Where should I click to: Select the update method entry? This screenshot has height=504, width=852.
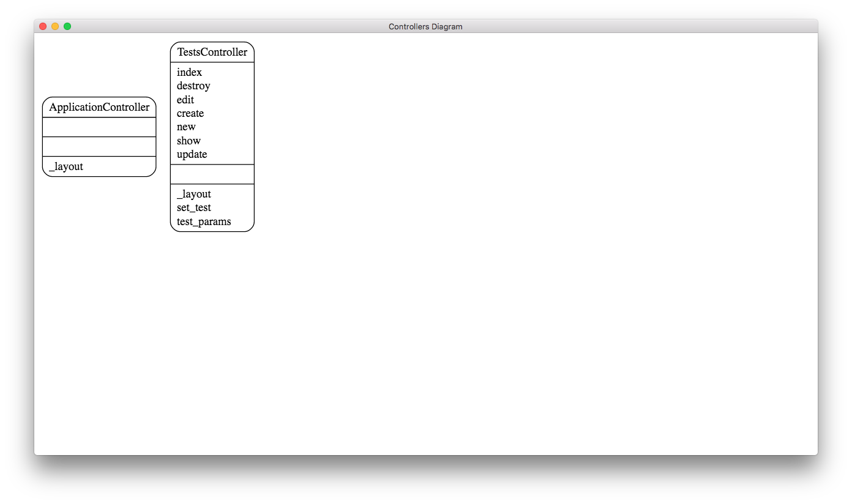click(192, 154)
